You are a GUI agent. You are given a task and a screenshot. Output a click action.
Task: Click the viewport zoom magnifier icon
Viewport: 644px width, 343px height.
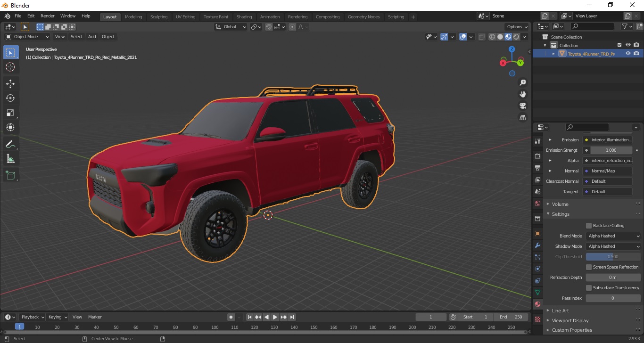tap(522, 82)
